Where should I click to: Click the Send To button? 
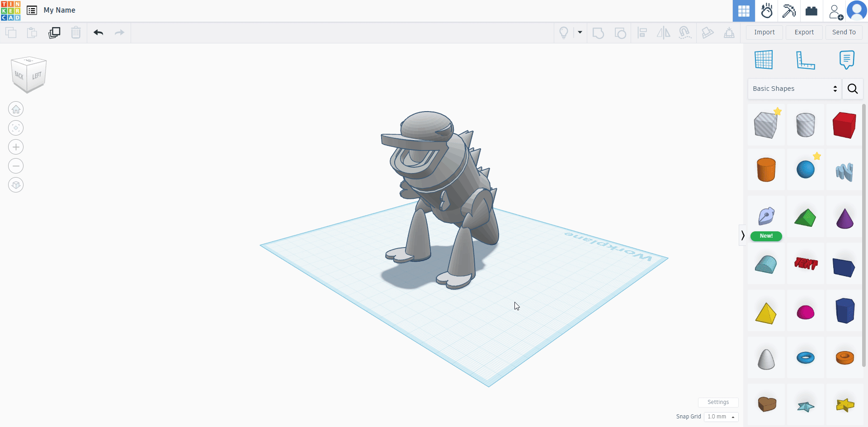pyautogui.click(x=844, y=32)
